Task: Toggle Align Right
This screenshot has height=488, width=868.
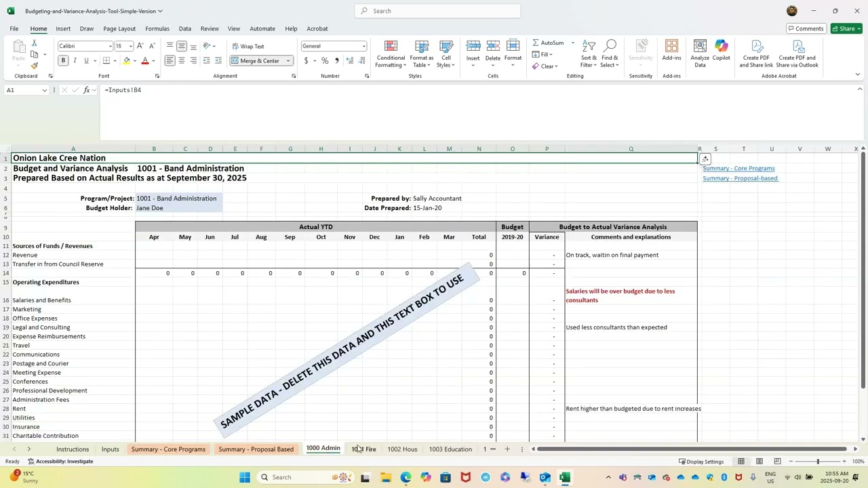Action: (193, 60)
